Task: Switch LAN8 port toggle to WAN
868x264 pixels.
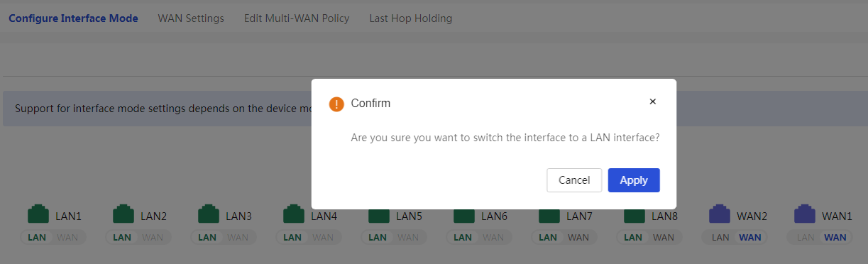Action: point(664,238)
